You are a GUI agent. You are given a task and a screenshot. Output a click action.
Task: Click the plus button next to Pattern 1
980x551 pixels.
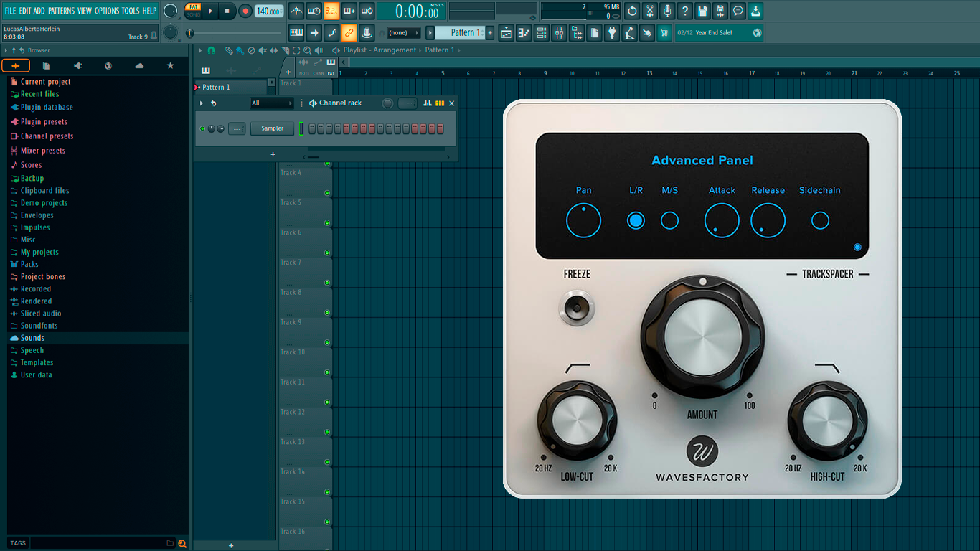click(490, 33)
